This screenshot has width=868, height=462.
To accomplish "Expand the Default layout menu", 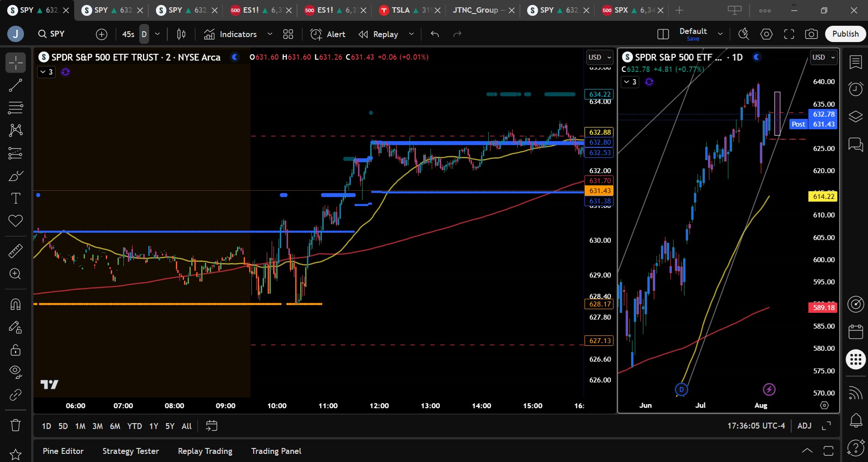I will 720,34.
